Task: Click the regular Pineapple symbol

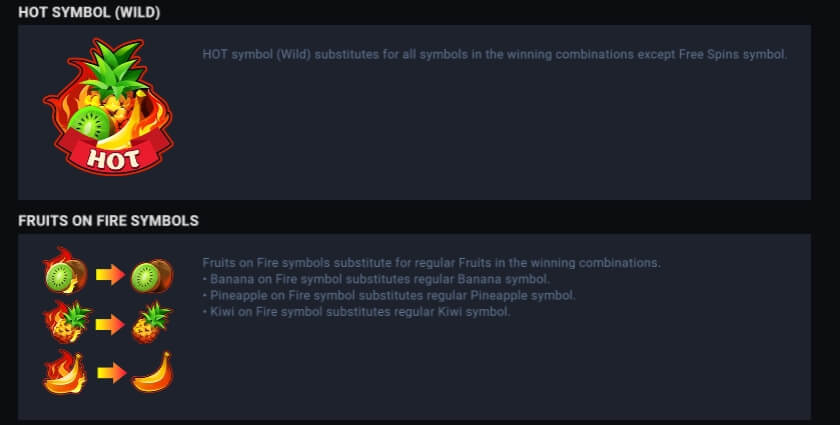Action: [x=152, y=323]
